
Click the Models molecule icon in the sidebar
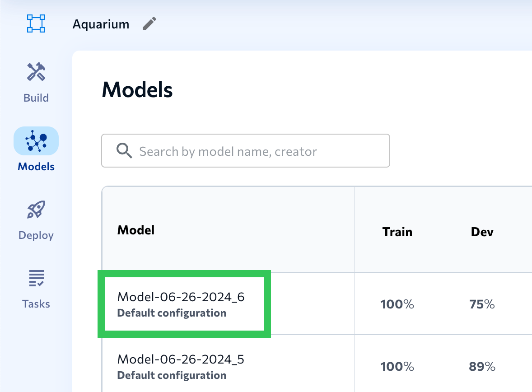[x=36, y=140]
